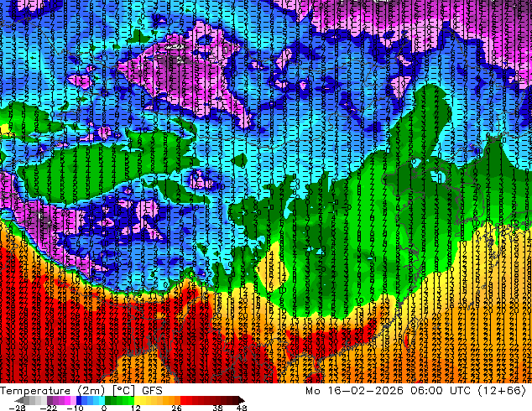Click the '12' legend value
This screenshot has width=532, height=411.
[x=136, y=408]
